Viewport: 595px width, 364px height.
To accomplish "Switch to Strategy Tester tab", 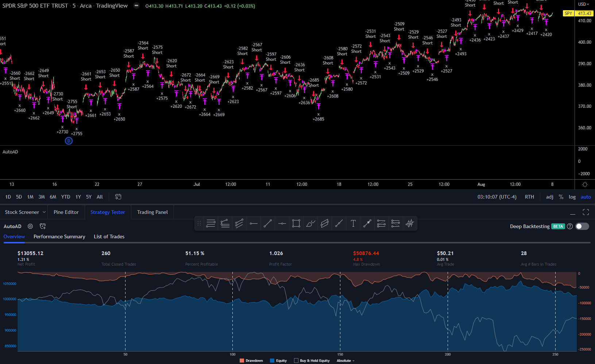I will tap(108, 212).
